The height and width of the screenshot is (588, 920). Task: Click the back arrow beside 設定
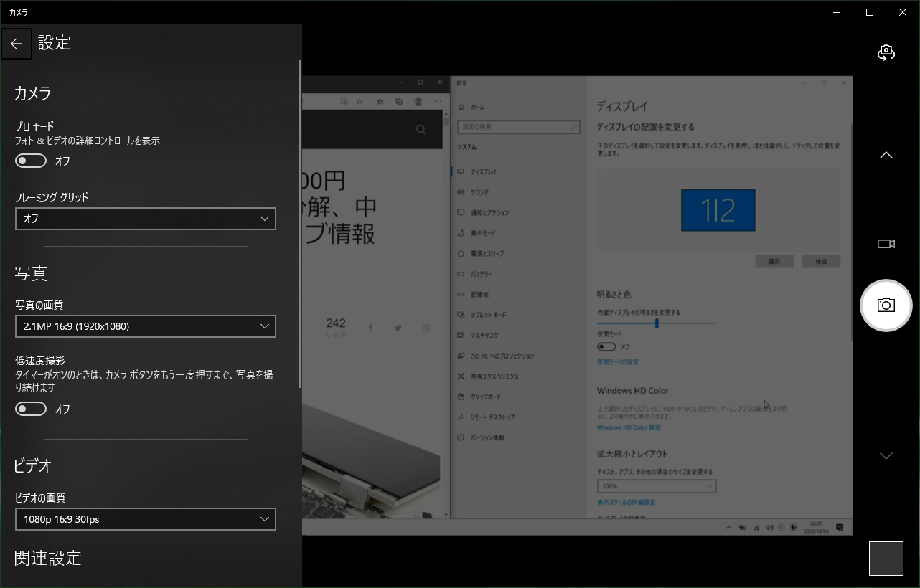(x=17, y=44)
